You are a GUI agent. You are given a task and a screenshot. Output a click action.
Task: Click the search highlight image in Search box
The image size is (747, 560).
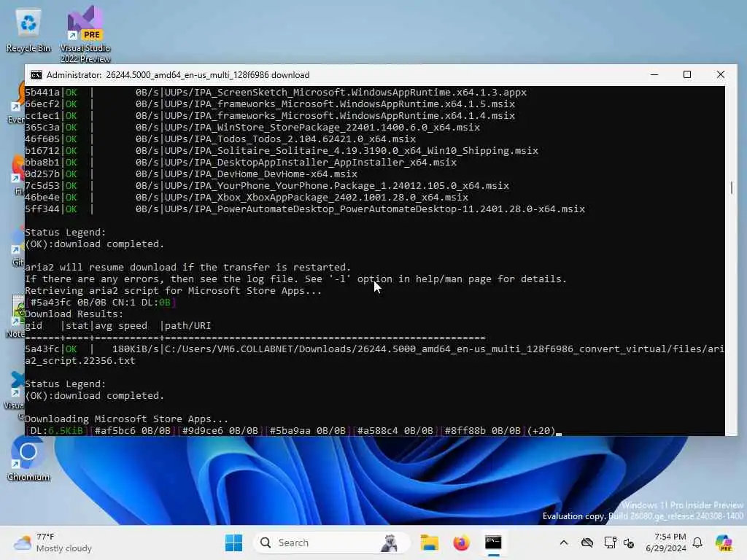(390, 542)
